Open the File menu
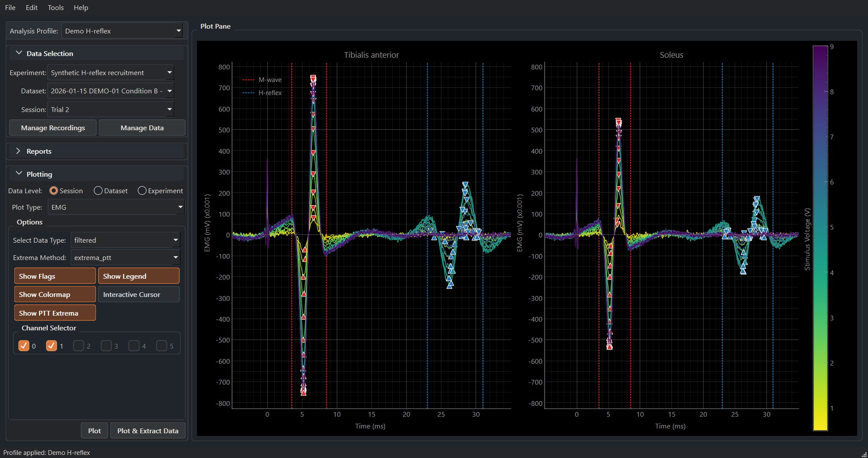This screenshot has width=868, height=458. click(x=10, y=7)
